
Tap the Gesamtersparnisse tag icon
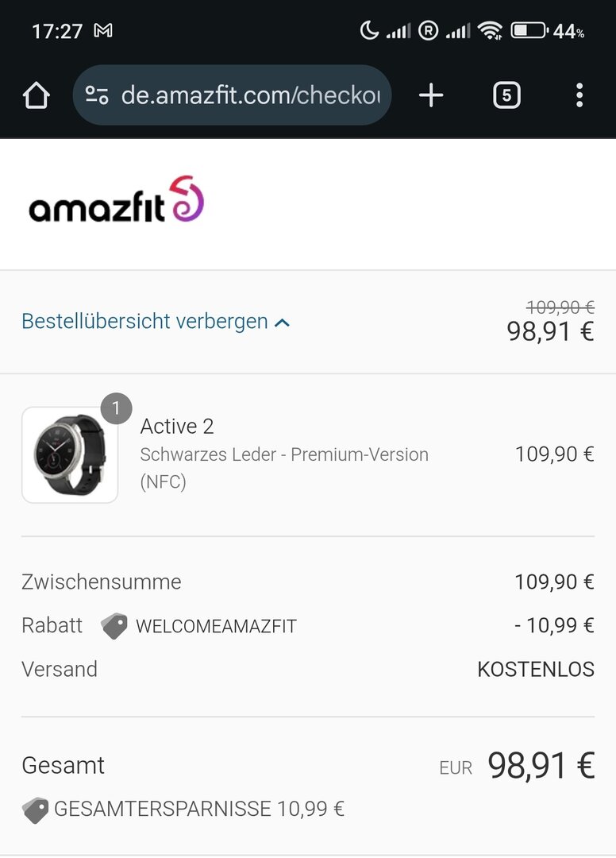click(35, 810)
